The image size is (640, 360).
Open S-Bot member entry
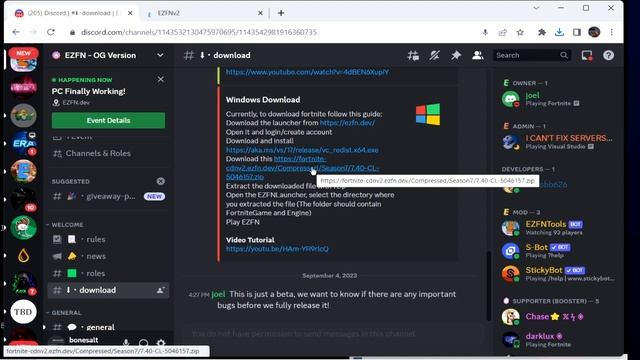557,251
